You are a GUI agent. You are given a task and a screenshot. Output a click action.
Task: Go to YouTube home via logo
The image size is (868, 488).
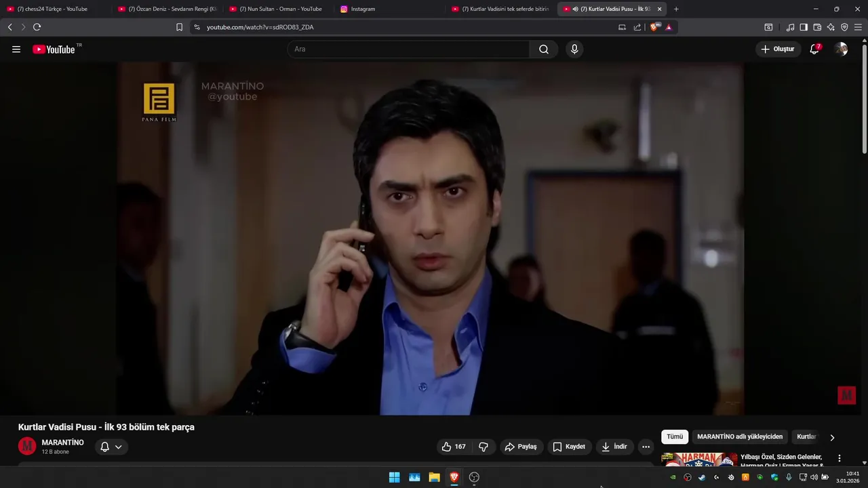[54, 49]
